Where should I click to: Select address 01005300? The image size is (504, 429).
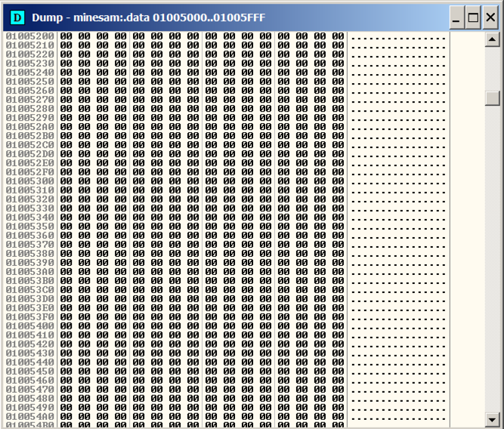(x=30, y=181)
